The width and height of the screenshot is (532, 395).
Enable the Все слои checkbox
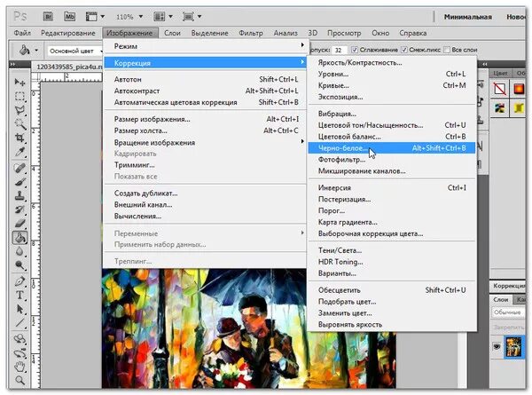click(x=447, y=50)
